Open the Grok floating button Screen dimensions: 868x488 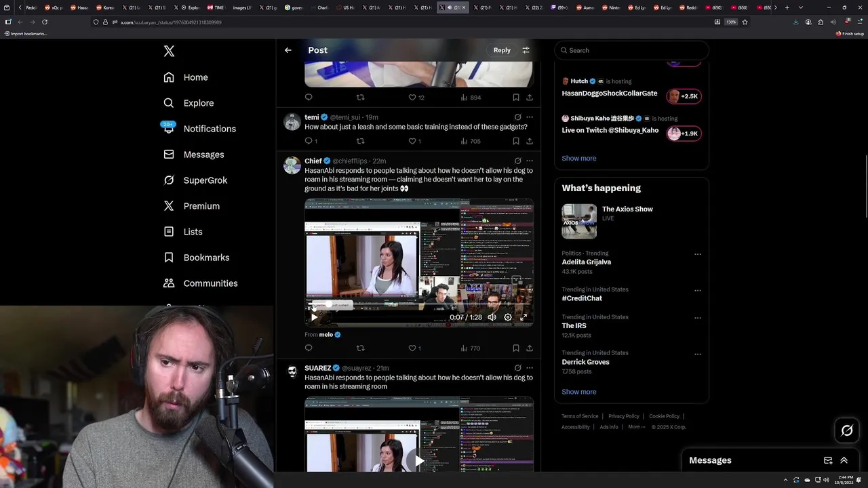tap(847, 430)
